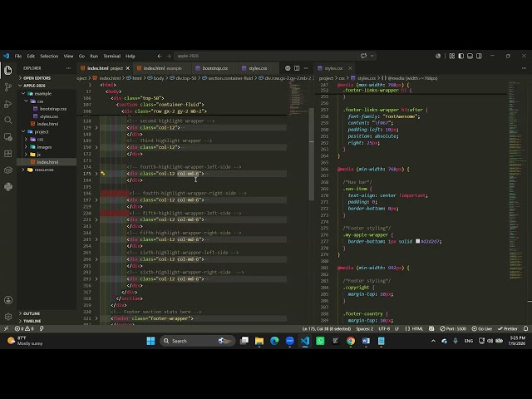The image size is (532, 399).
Task: Open the Terminal menu
Action: [112, 56]
